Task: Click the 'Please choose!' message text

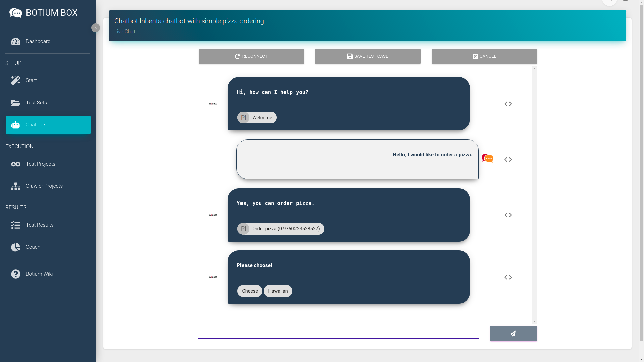Action: (x=254, y=265)
